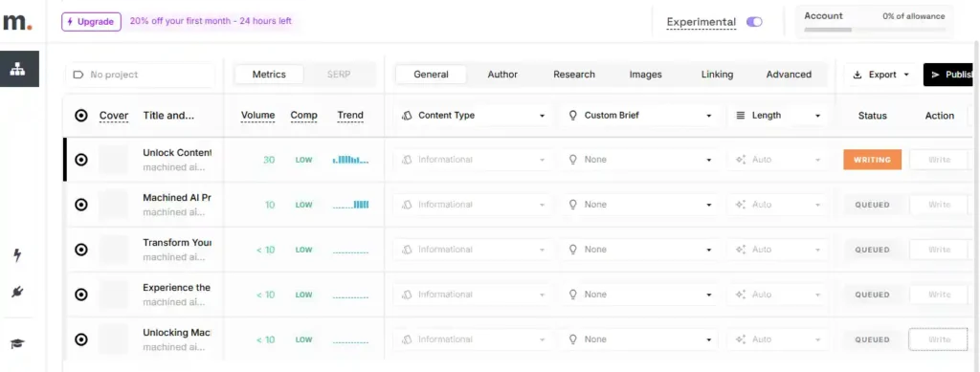Toggle the Experimental switch
The height and width of the screenshot is (372, 980).
click(x=754, y=22)
